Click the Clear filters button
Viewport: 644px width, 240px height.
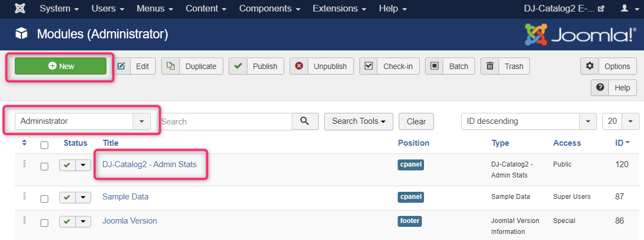pyautogui.click(x=416, y=121)
